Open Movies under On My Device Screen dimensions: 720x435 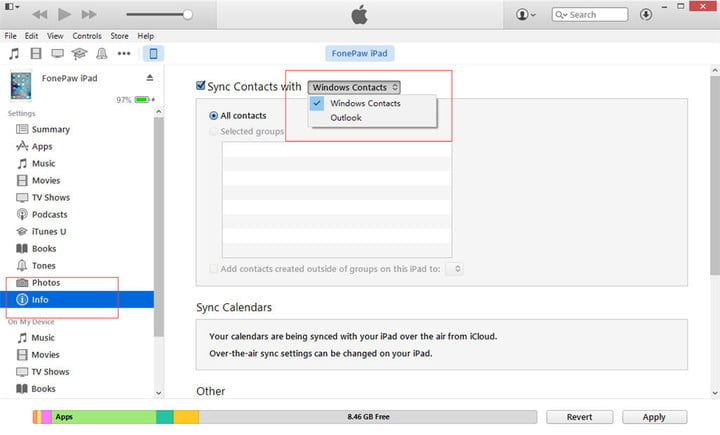[45, 354]
